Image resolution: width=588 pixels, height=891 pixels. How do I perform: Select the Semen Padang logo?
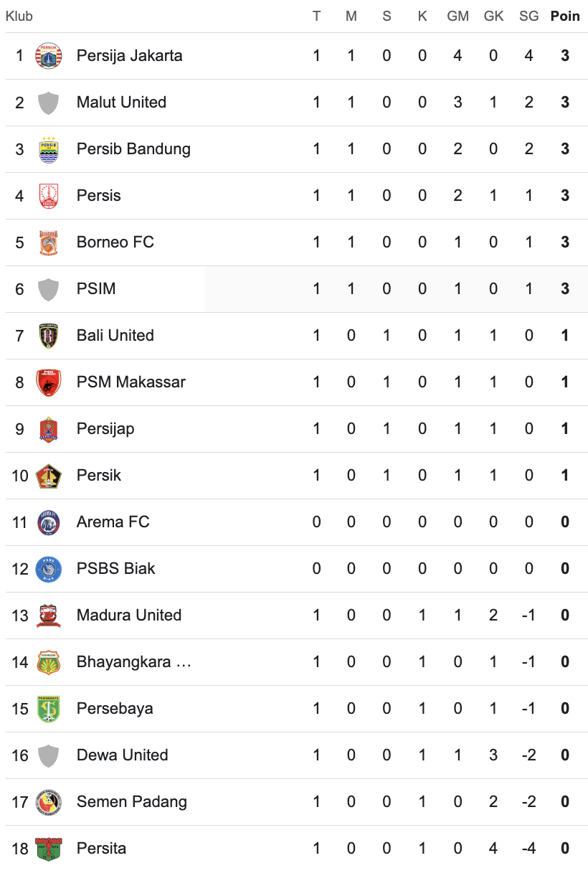tap(49, 802)
